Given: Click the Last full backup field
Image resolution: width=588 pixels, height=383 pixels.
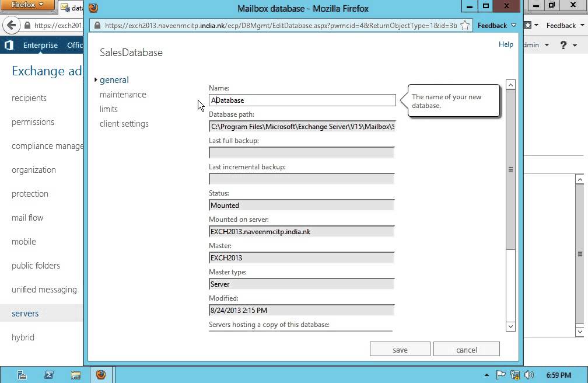Looking at the screenshot, I should click(302, 153).
